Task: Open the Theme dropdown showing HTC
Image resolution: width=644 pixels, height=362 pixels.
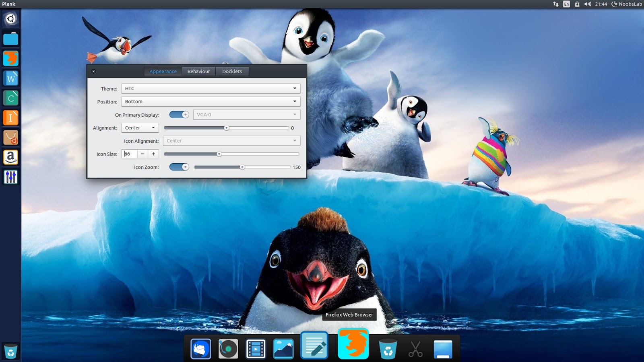Action: pos(211,88)
